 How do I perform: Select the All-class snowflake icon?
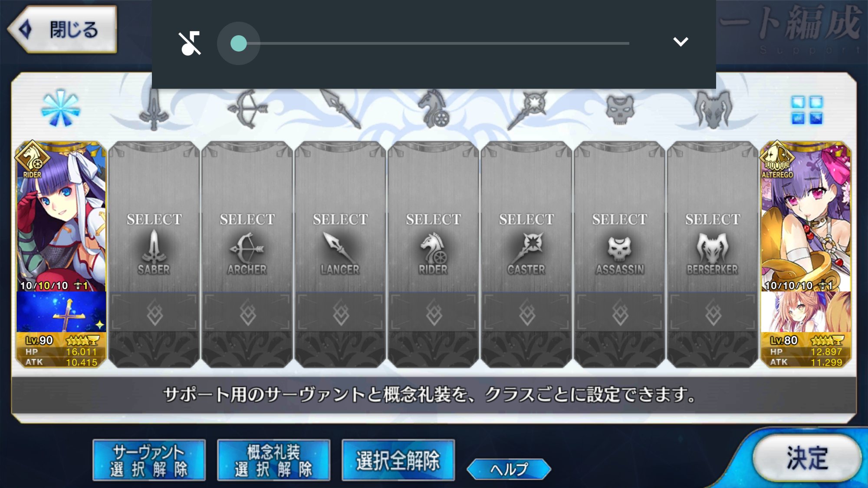[x=61, y=108]
